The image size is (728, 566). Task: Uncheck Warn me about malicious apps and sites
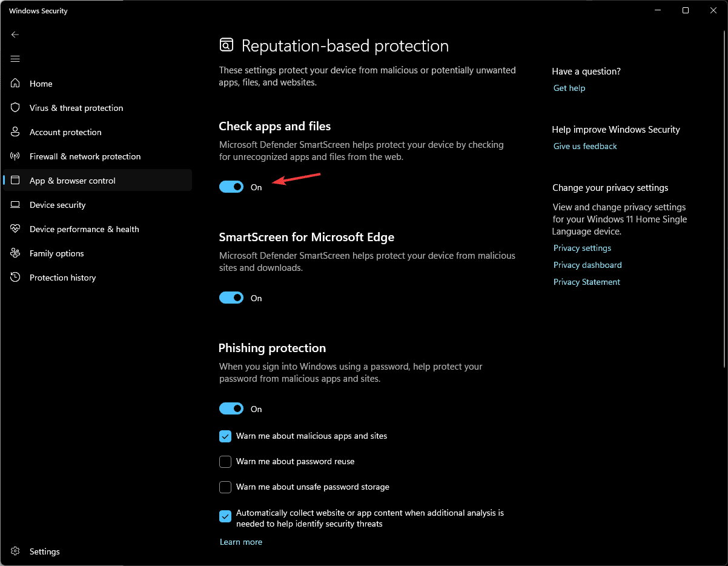coord(225,436)
